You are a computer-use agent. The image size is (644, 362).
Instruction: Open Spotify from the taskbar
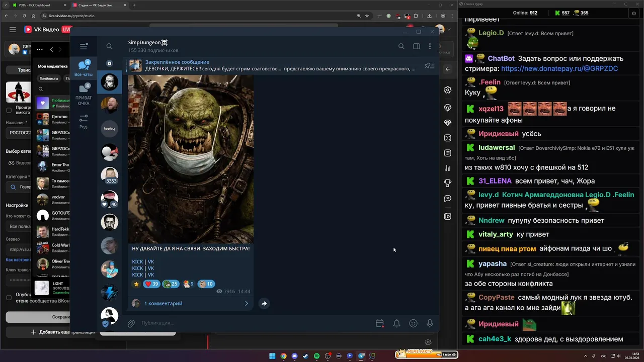[x=316, y=356]
